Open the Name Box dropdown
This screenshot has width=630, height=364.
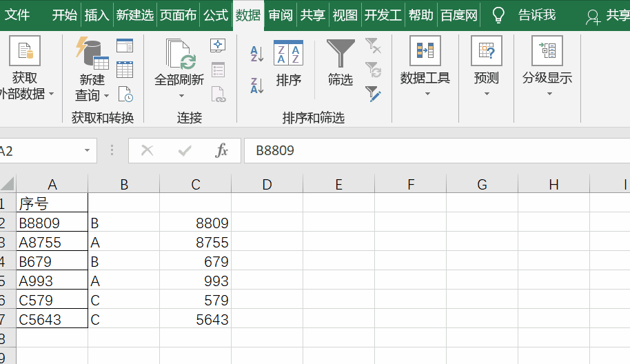click(x=87, y=151)
